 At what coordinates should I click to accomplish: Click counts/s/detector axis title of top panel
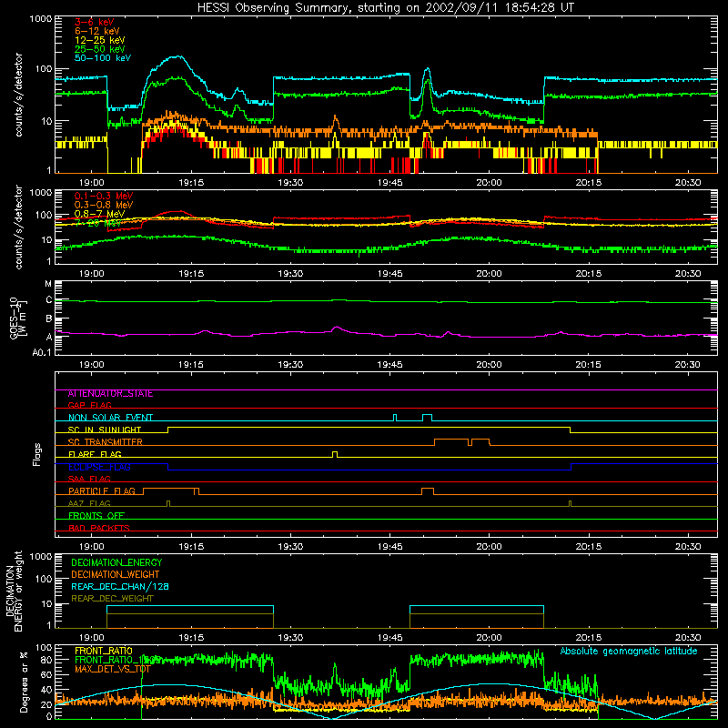[x=18, y=95]
